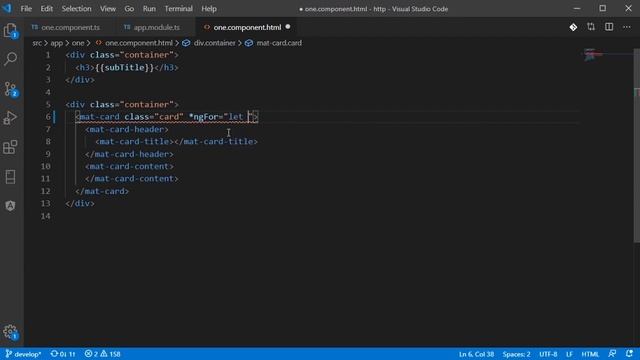
Task: Click the feedback icon in status bar
Action: click(612, 354)
